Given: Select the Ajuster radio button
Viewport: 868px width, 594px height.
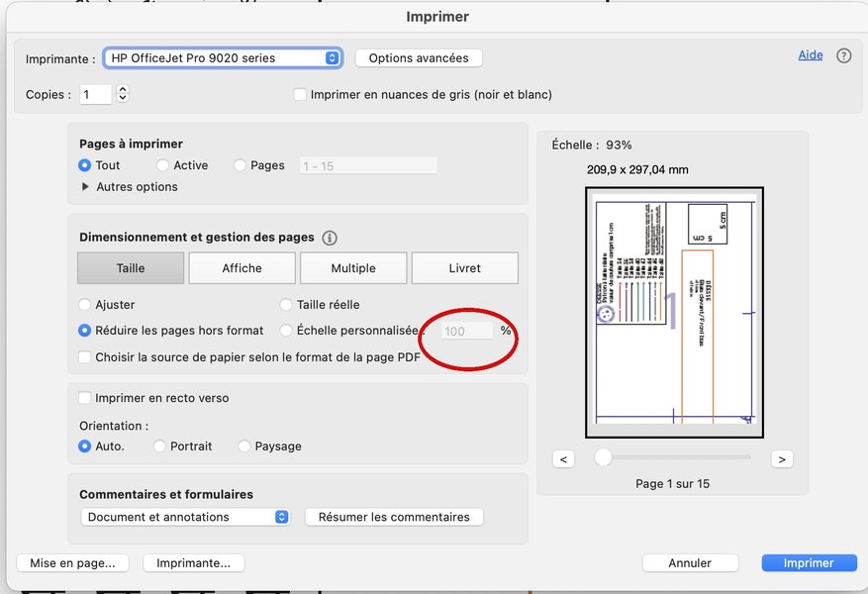Looking at the screenshot, I should click(85, 305).
